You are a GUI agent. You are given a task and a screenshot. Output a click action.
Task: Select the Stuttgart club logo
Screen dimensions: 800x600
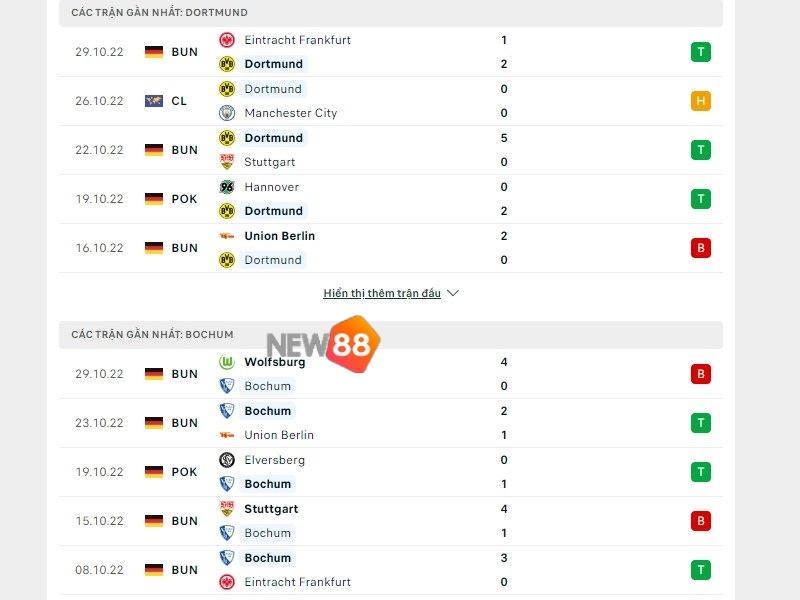pos(227,162)
